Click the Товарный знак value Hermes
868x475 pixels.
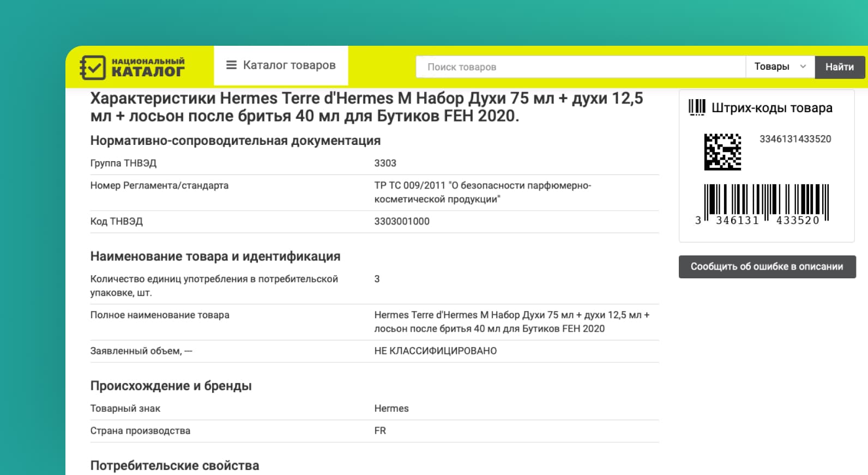point(391,408)
